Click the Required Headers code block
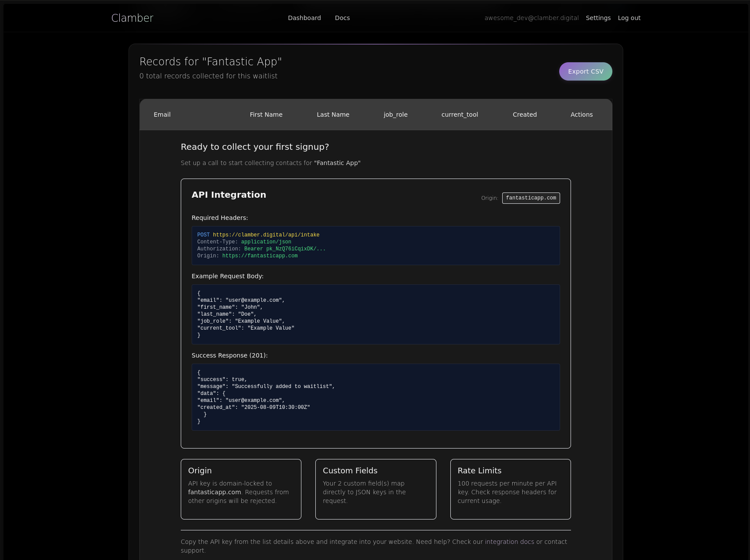The width and height of the screenshot is (750, 560). [x=375, y=246]
